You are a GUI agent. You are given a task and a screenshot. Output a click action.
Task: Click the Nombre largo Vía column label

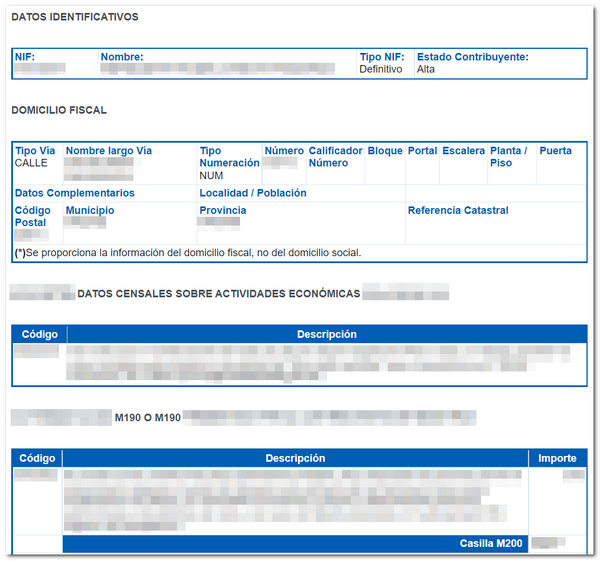(x=109, y=151)
